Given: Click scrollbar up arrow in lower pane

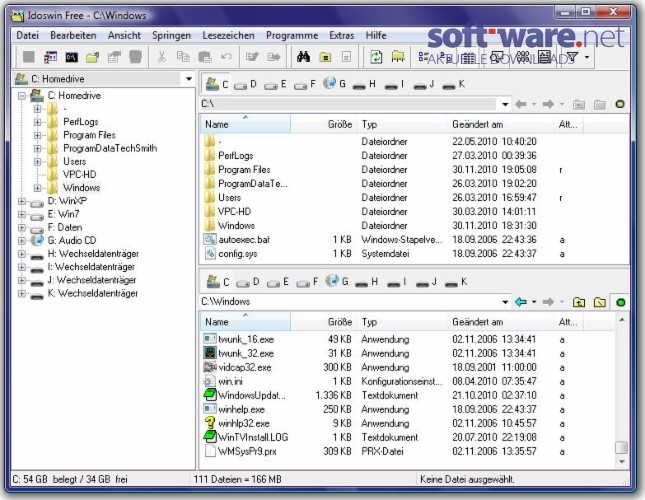Looking at the screenshot, I should 622,319.
